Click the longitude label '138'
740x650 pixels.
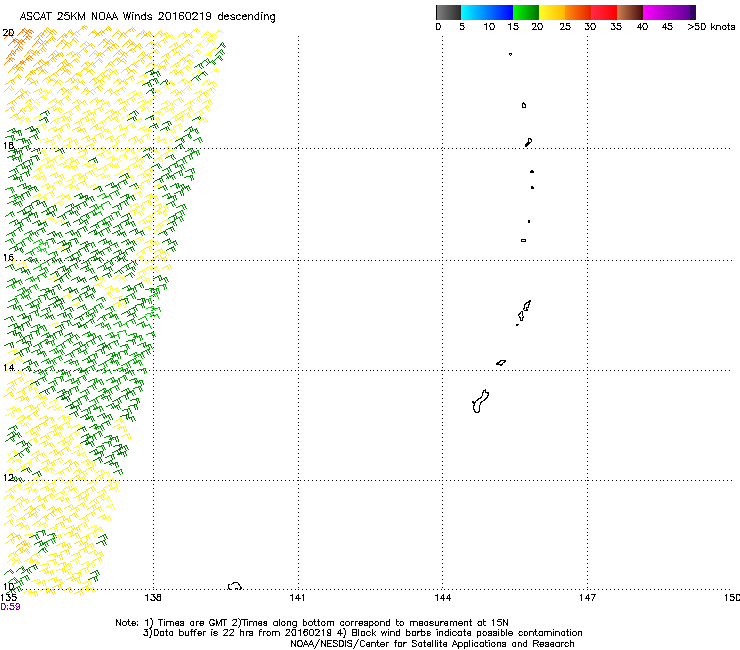[x=153, y=598]
